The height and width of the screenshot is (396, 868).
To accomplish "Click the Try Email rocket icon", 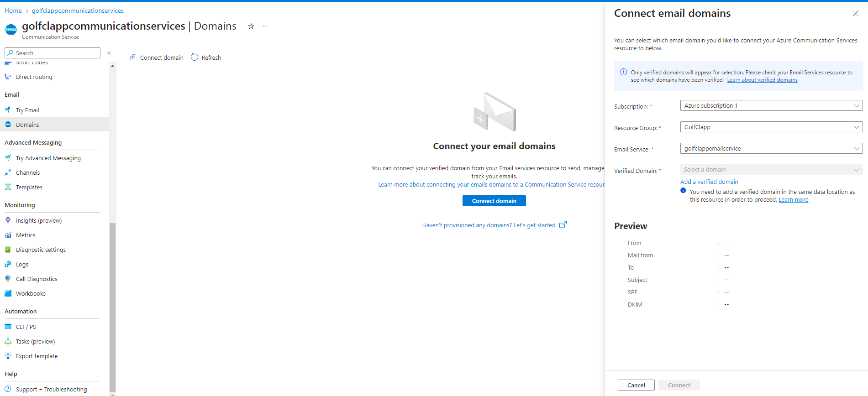I will pos(8,110).
